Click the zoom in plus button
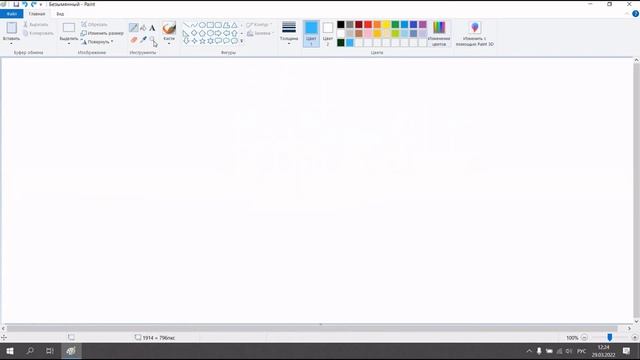The width and height of the screenshot is (640, 360). click(635, 338)
